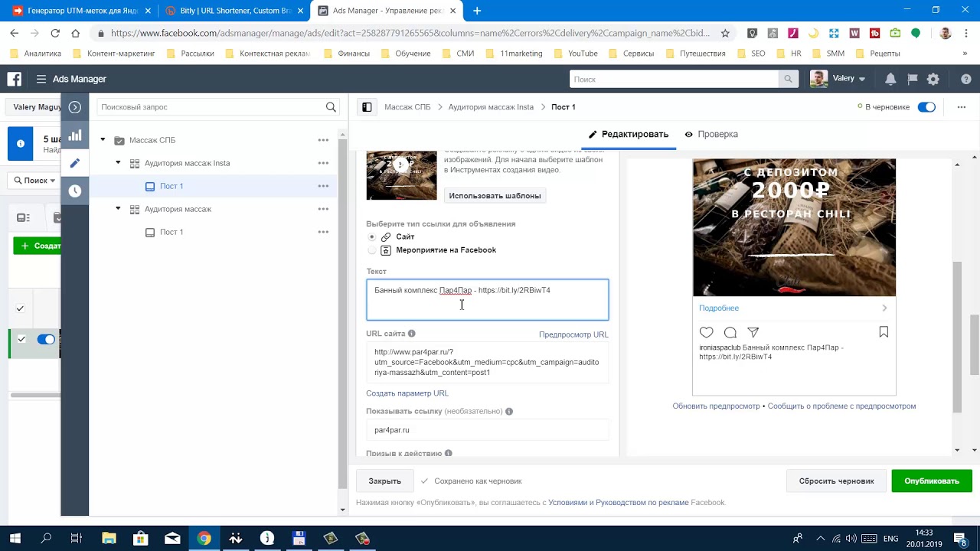Open the chart insights icon in sidebar
Viewport: 980px width, 551px height.
[75, 135]
